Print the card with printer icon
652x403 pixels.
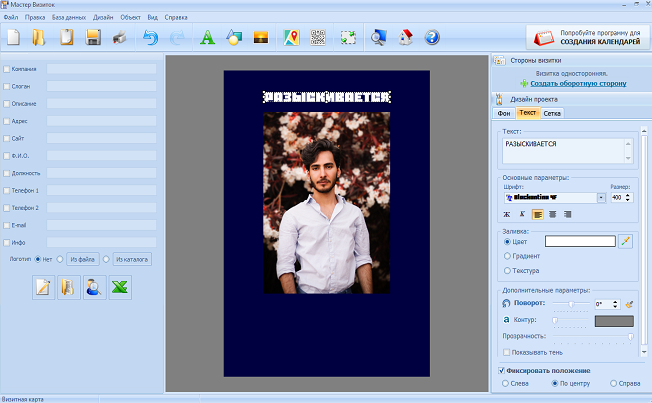point(119,37)
